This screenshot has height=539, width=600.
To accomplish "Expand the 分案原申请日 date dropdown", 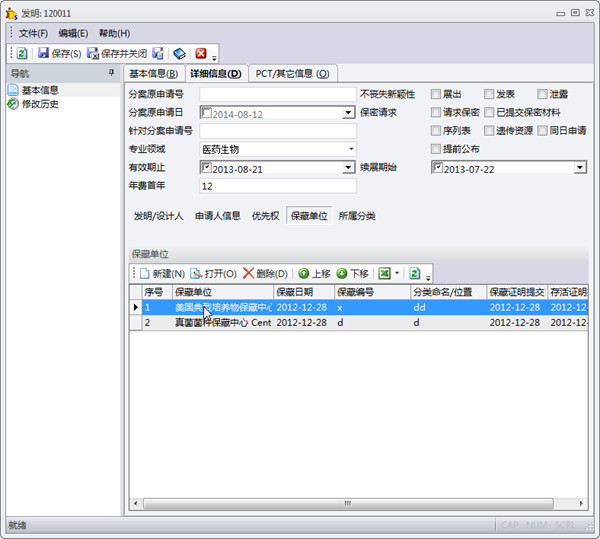I will [348, 113].
